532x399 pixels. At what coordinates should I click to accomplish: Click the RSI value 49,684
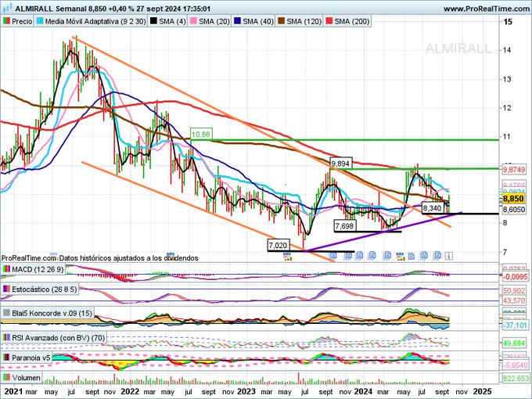pos(513,343)
